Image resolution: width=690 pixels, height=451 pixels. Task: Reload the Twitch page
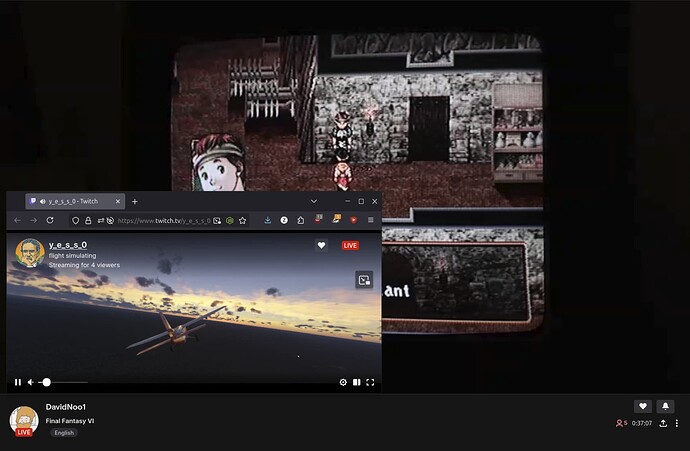click(x=50, y=220)
